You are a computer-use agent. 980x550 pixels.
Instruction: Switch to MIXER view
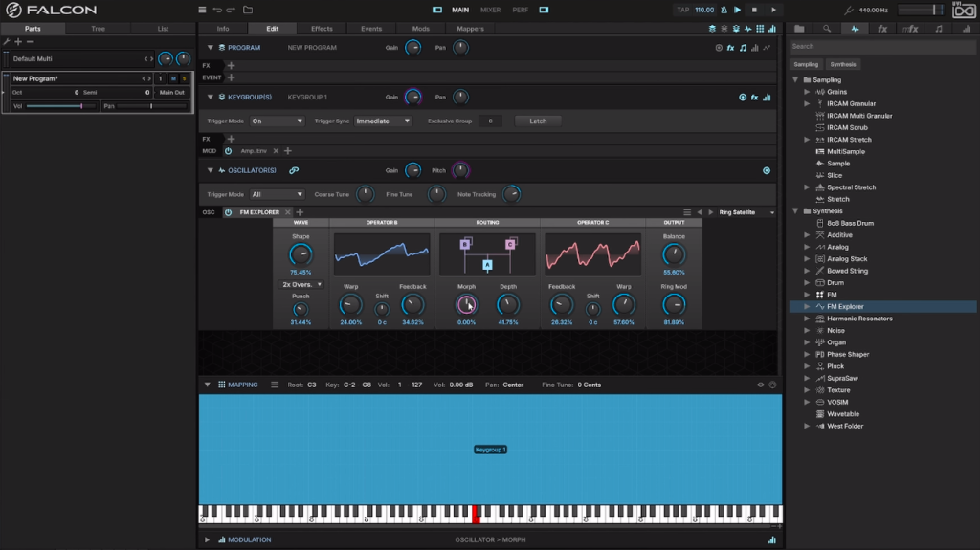491,10
